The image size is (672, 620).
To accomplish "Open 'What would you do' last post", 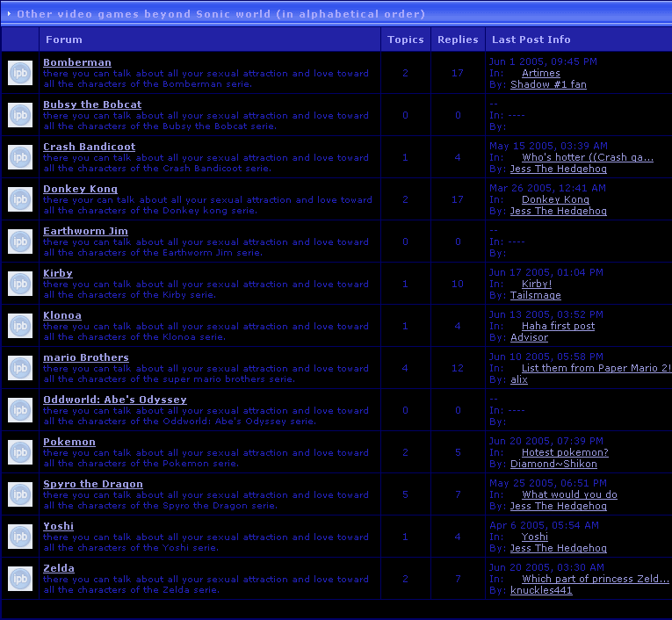I will tap(569, 494).
